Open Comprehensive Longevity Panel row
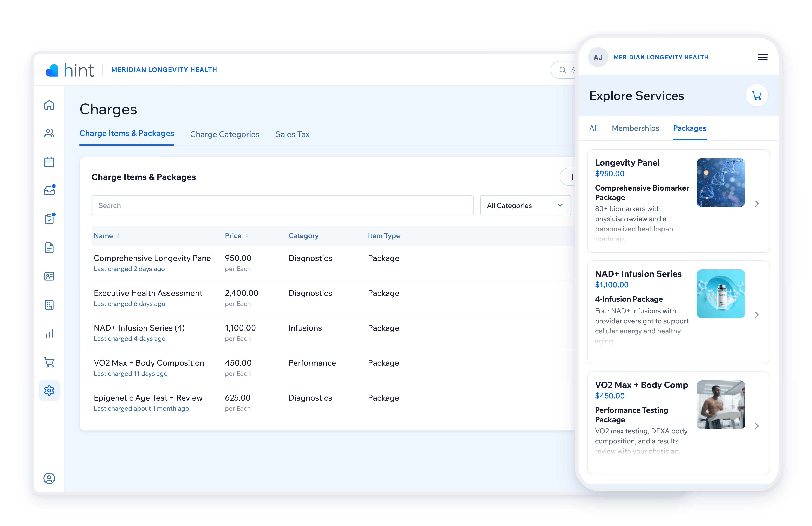This screenshot has height=526, width=812. tap(333, 263)
